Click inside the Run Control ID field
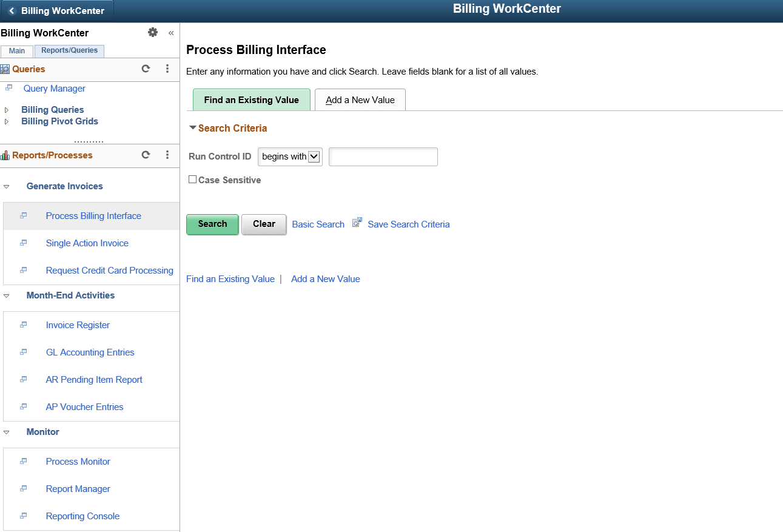Screen dimensions: 783x532 click(x=383, y=157)
